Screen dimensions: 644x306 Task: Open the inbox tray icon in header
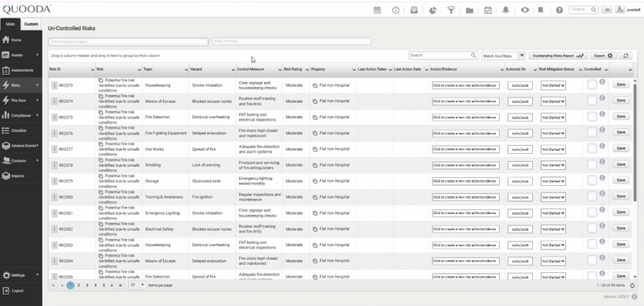click(414, 10)
